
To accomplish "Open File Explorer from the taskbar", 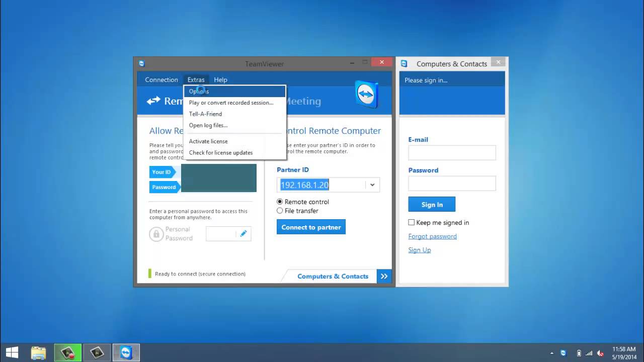I will click(39, 352).
